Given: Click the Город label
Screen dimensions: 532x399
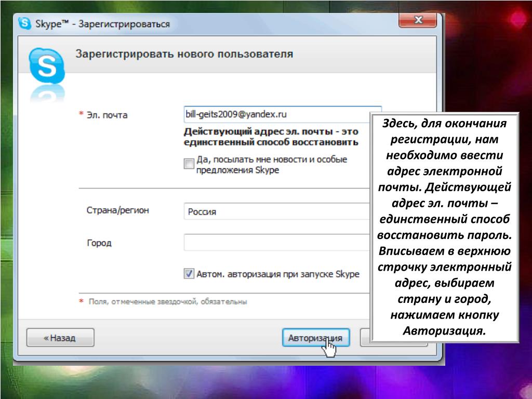Looking at the screenshot, I should click(x=99, y=243).
